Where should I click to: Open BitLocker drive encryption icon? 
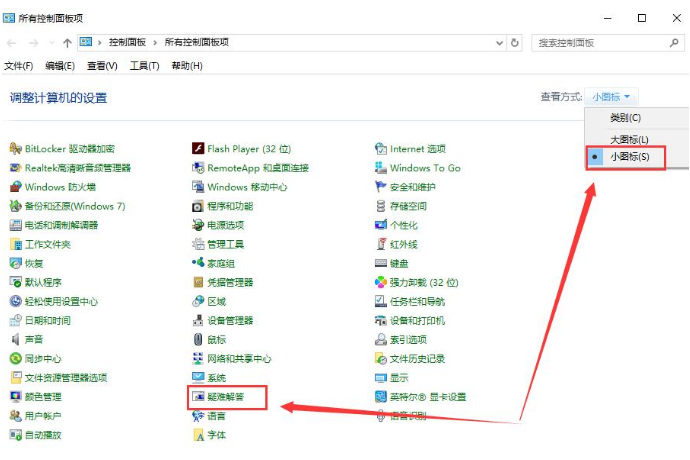click(15, 149)
